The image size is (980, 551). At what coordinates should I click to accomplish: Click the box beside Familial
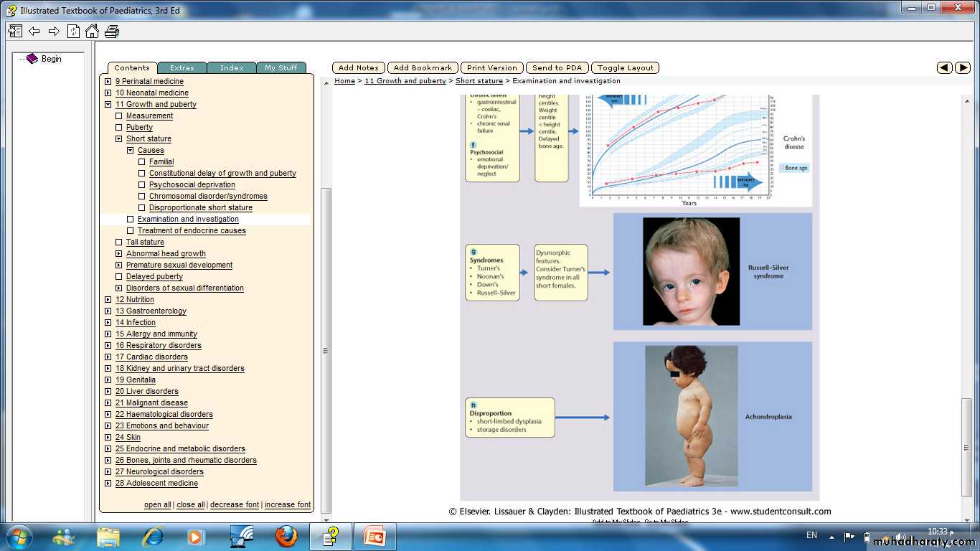point(142,162)
